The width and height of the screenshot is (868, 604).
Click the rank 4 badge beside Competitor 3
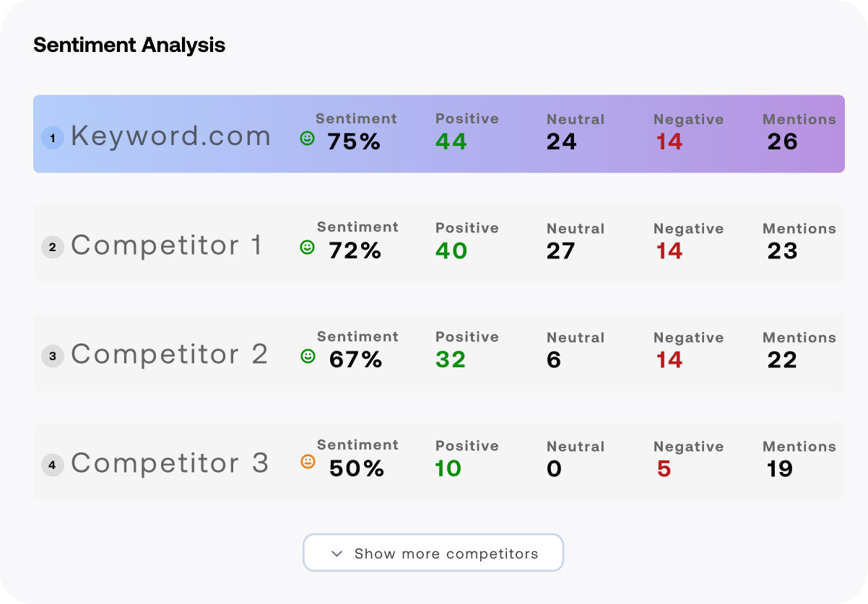pos(52,465)
